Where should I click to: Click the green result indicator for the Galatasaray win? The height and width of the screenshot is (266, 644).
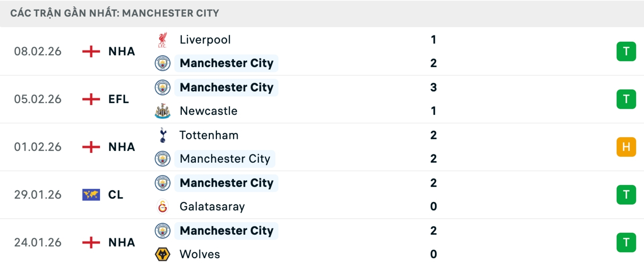point(626,194)
